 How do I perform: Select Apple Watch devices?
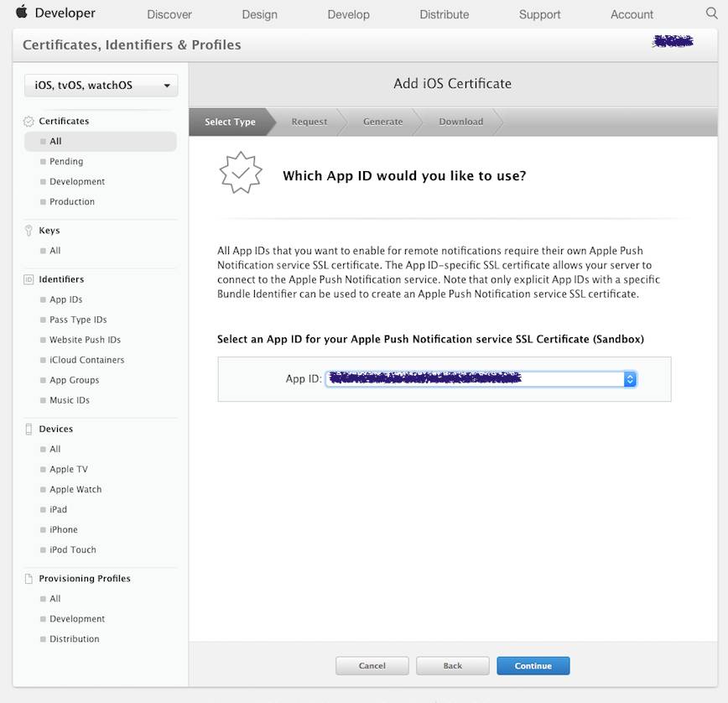point(75,489)
